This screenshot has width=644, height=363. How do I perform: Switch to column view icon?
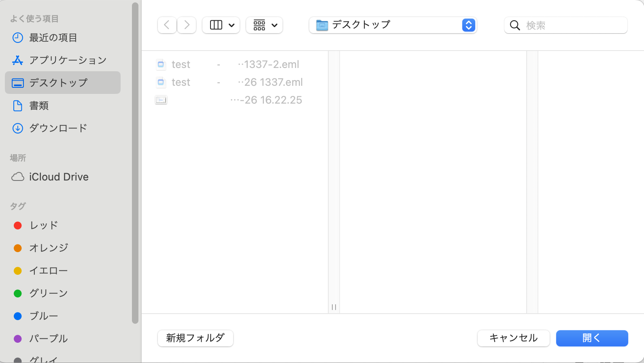216,25
